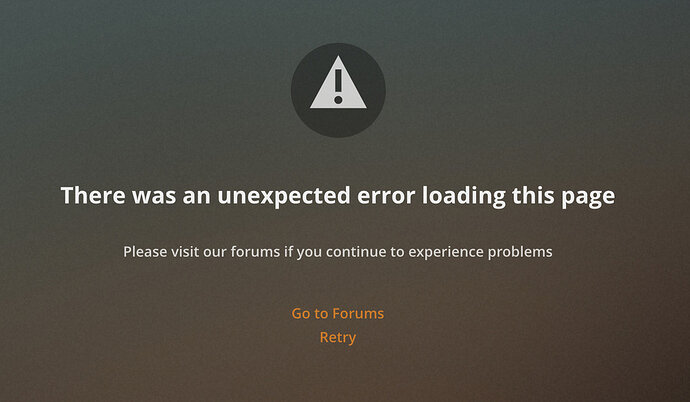
Task: Click the dot of the exclamation mark
Action: tap(338, 100)
